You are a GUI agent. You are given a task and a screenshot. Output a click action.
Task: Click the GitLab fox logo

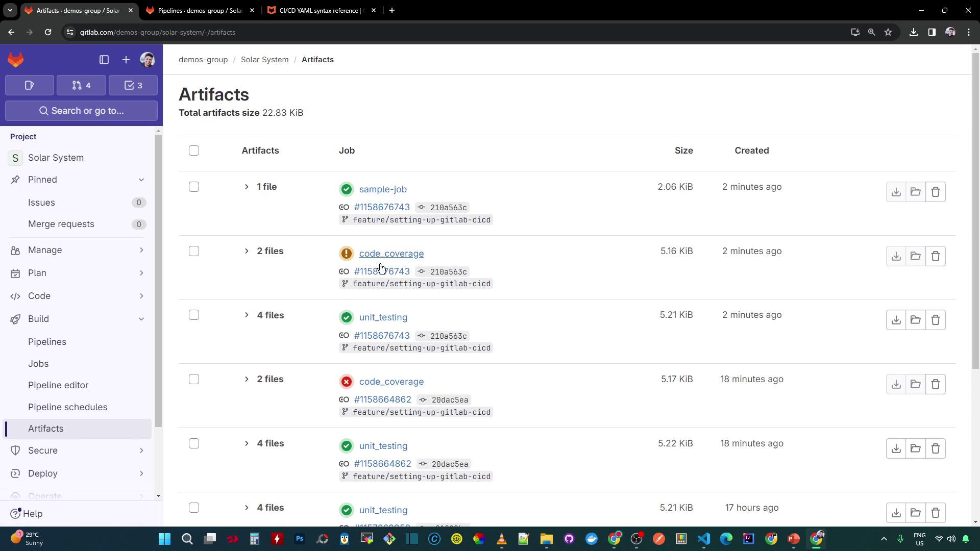(16, 60)
